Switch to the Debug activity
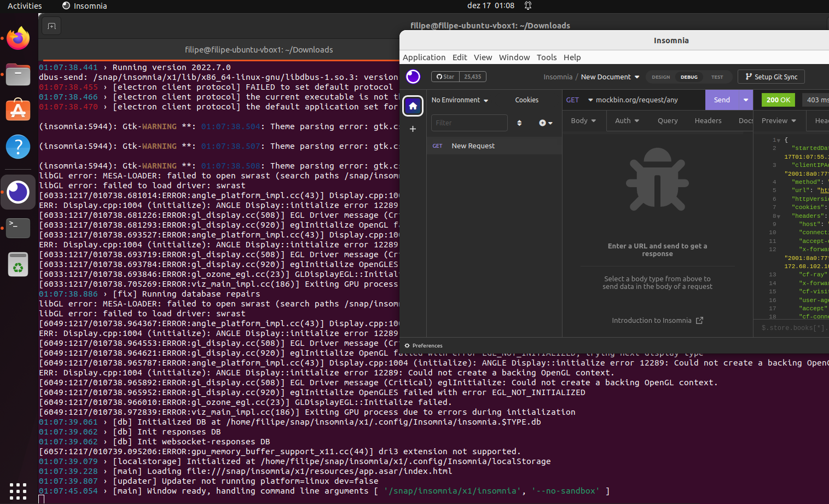The image size is (829, 504). point(689,77)
